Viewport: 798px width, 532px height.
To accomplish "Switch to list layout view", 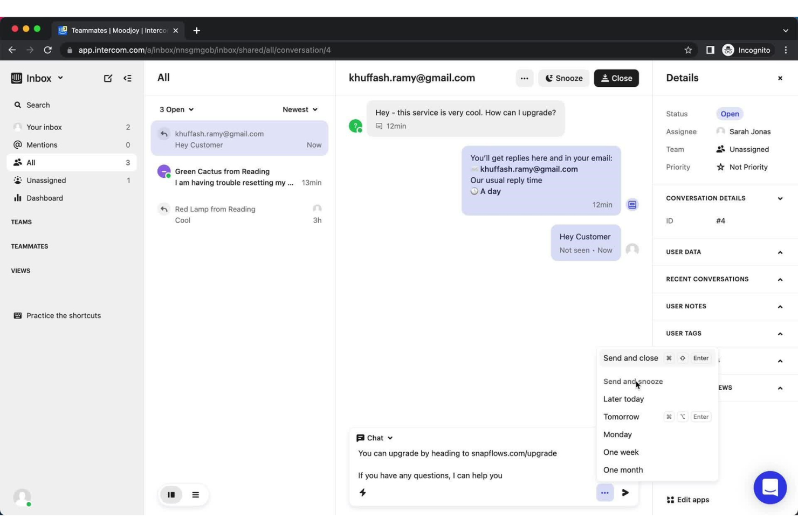I will coord(195,494).
